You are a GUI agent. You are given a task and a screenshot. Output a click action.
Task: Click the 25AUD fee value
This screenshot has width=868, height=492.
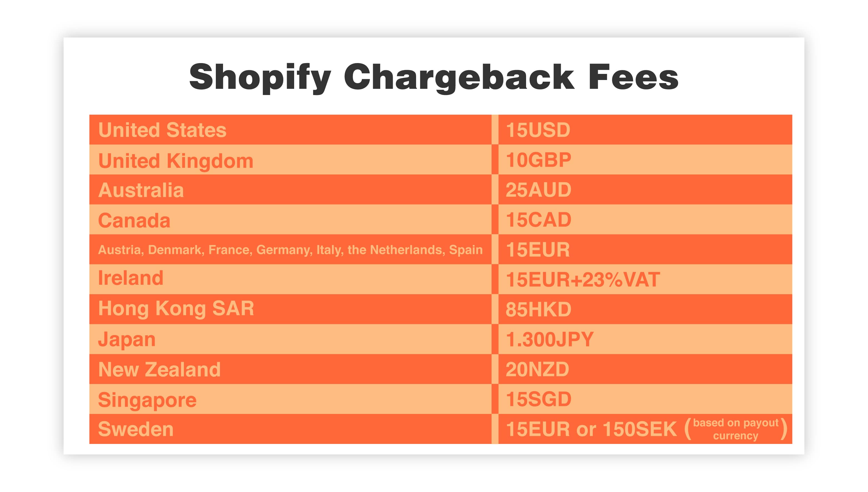point(538,189)
